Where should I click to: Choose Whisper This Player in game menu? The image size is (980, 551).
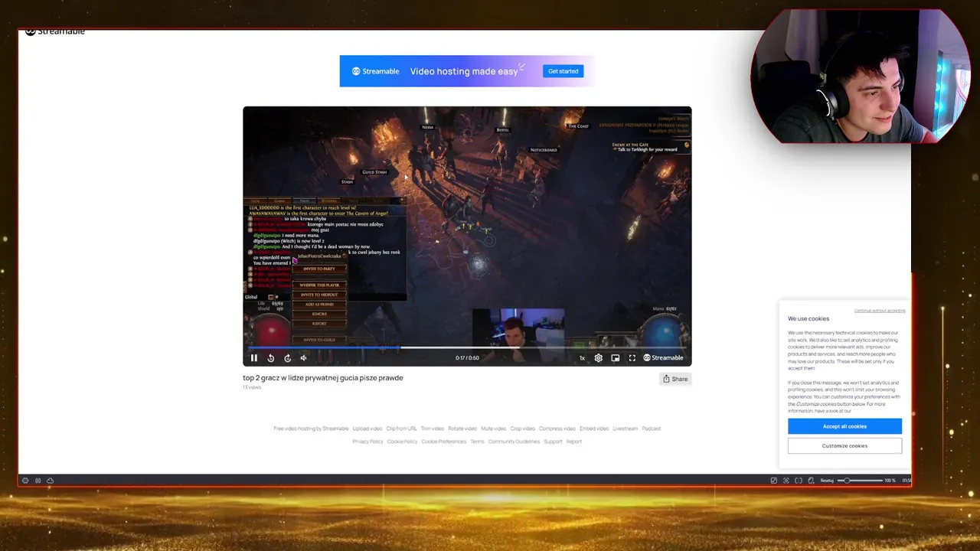tap(319, 285)
